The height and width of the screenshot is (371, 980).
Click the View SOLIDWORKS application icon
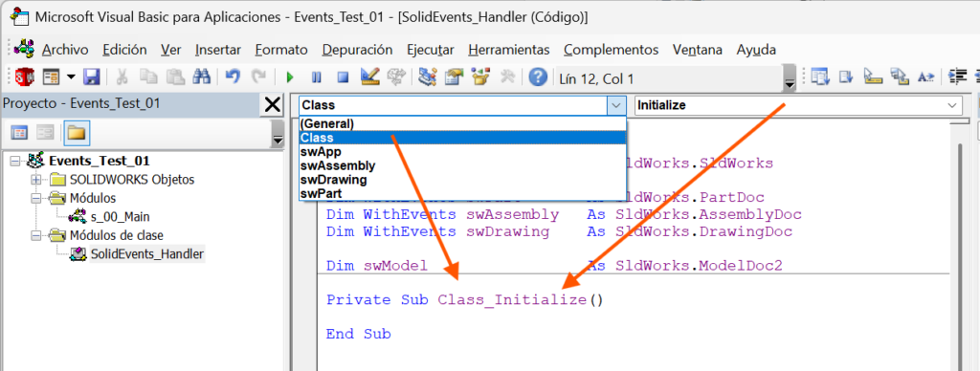25,77
